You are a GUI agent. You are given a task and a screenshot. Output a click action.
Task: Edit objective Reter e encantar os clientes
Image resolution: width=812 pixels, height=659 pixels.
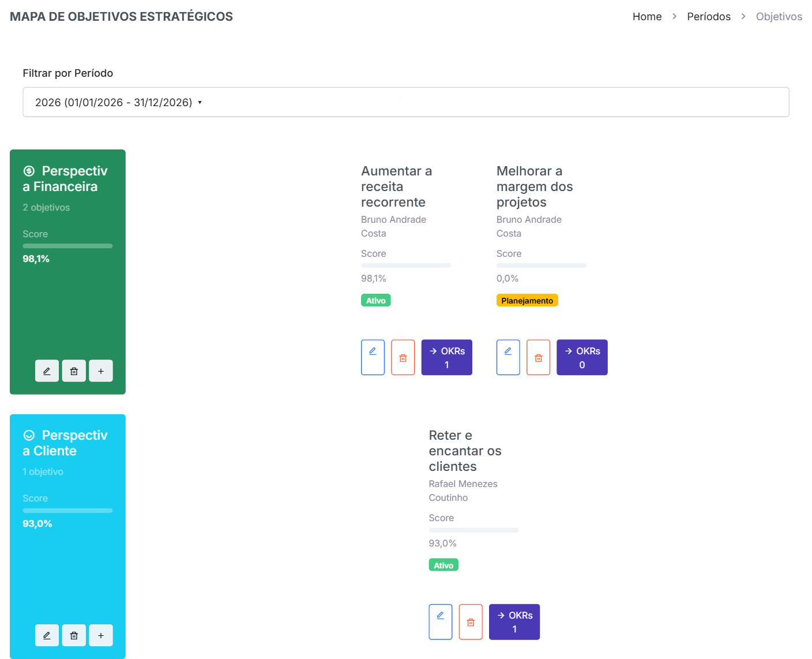(x=441, y=622)
